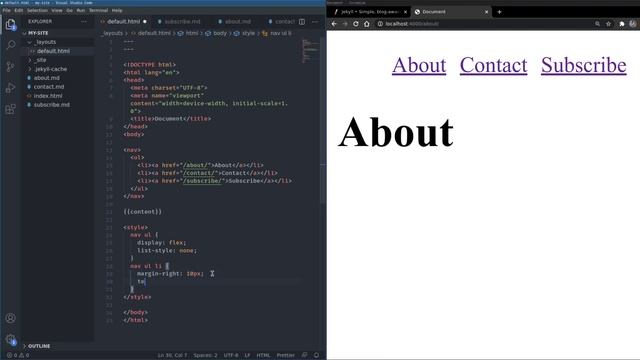Open the Explorer view in activity bar
640x360 pixels.
point(11,25)
